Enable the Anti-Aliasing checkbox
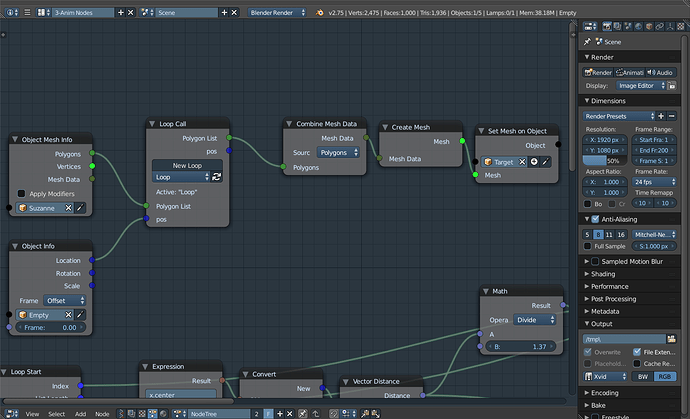690x419 pixels. pos(595,219)
